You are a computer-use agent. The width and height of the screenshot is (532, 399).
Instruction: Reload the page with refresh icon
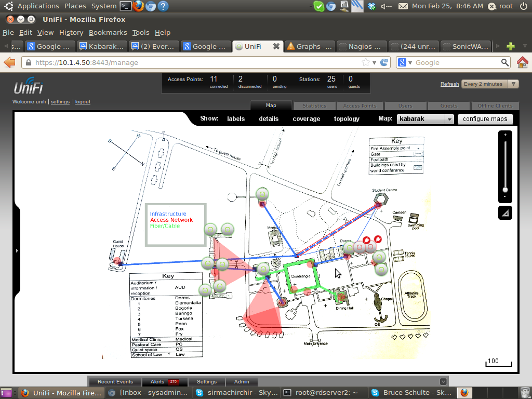[x=384, y=62]
